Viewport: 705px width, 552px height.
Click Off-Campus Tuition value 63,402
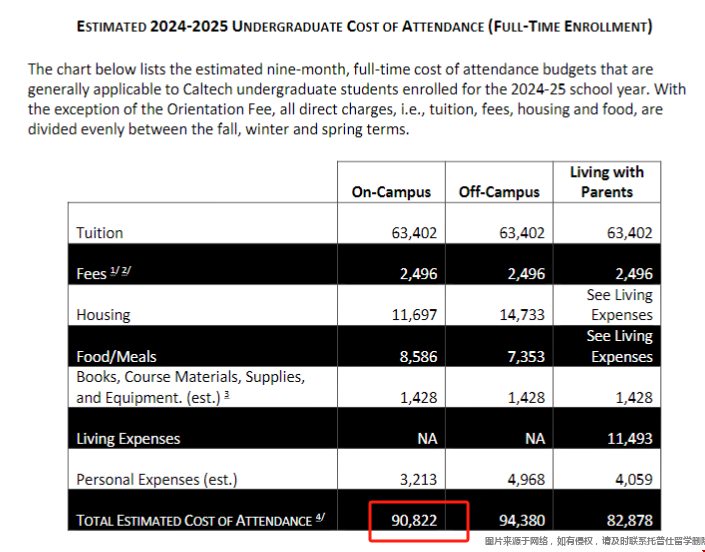point(522,233)
